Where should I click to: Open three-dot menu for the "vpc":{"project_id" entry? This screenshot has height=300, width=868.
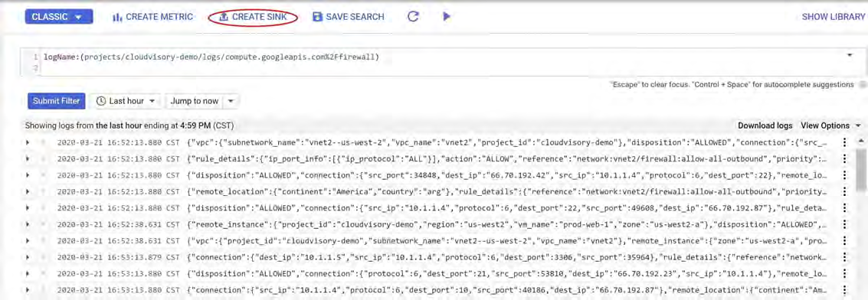pos(845,241)
